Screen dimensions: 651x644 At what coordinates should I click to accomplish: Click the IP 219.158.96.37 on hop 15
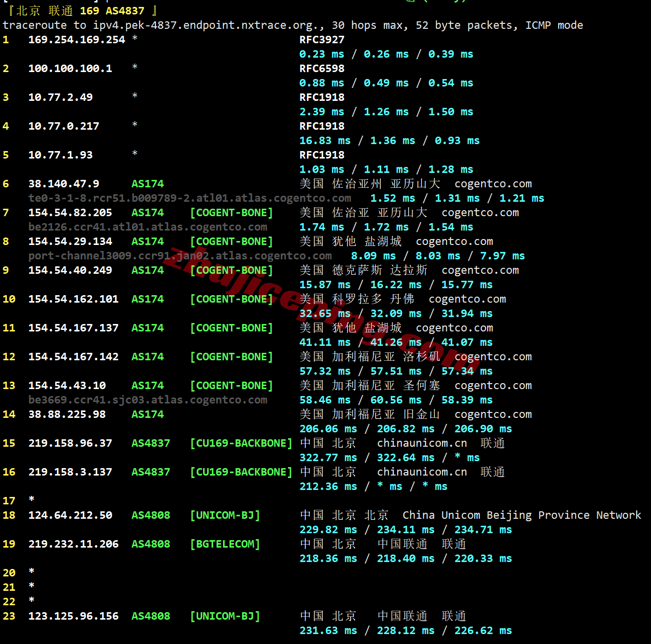70,443
